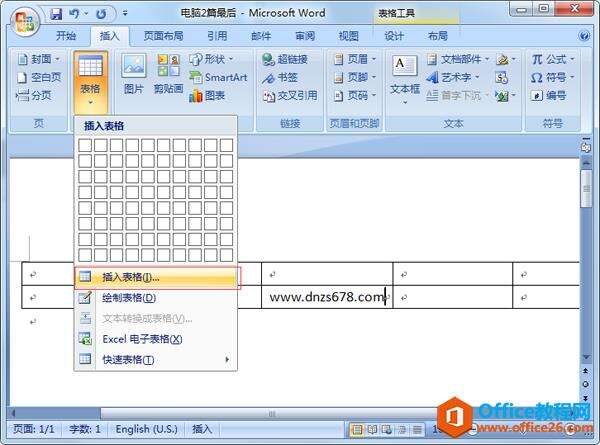The width and height of the screenshot is (600, 445).
Task: Open the table tools 布局 tab
Action: (x=438, y=36)
